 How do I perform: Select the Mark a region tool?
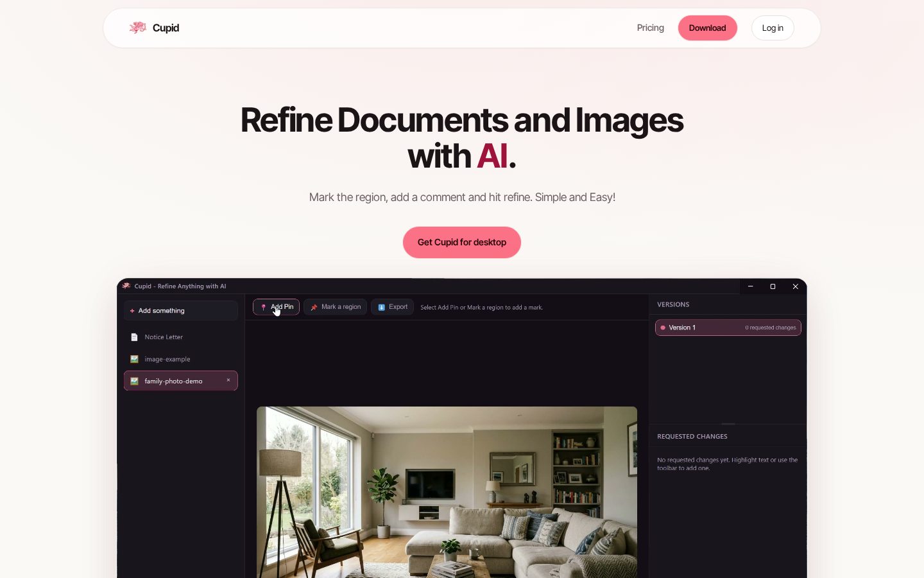pos(336,307)
